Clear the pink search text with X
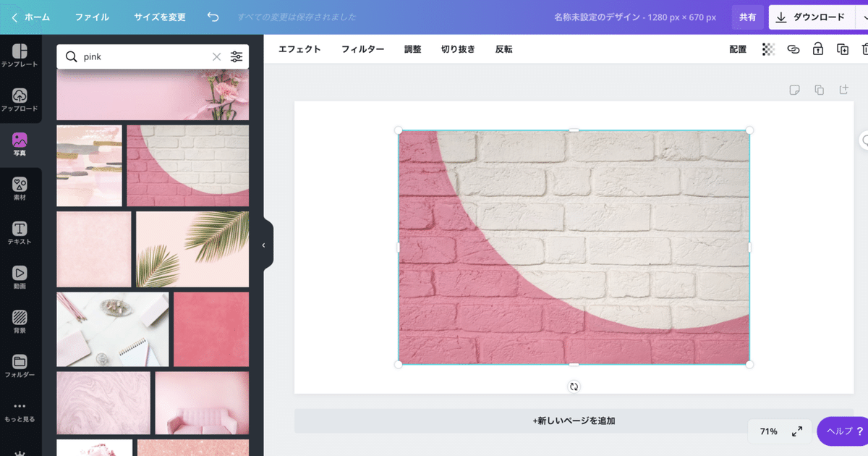 coord(216,56)
